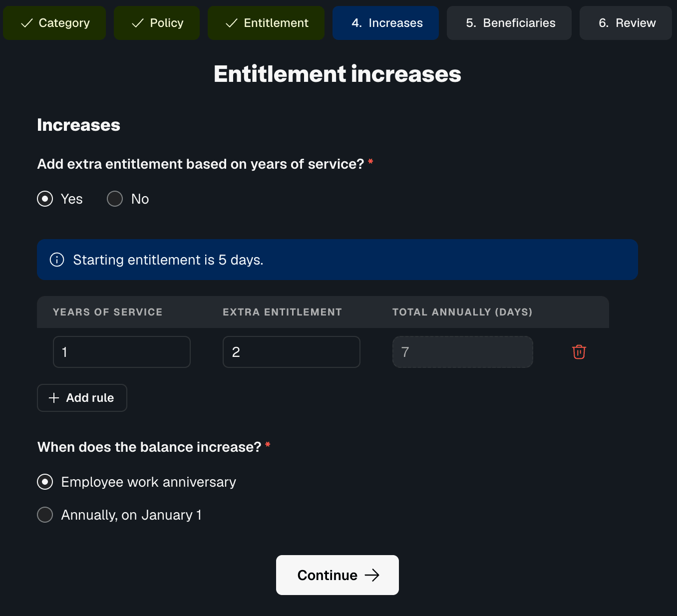Screen dimensions: 677x616
Task: Click the 'Add extra entitlement based on years of service?' label
Action: coord(201,164)
